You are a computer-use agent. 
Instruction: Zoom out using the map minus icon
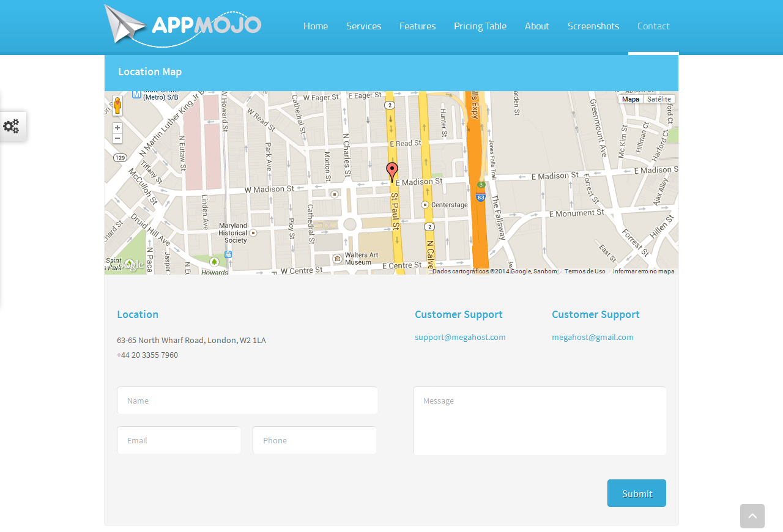pyautogui.click(x=116, y=138)
